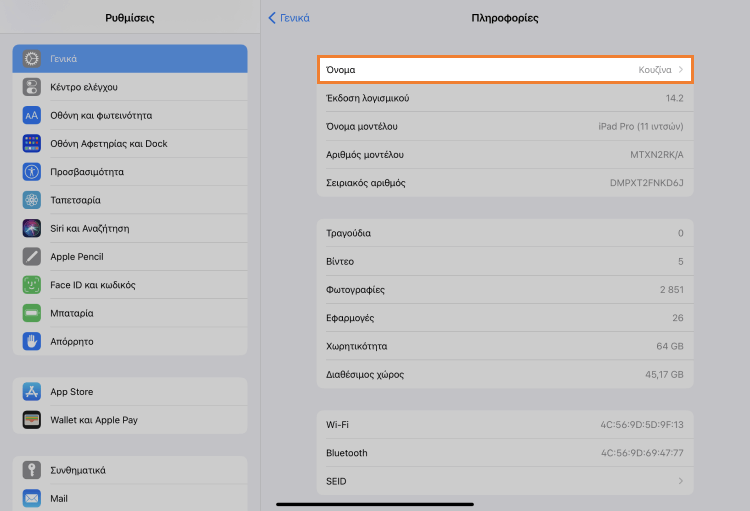The height and width of the screenshot is (511, 750).
Task: Tap the Face ID and passcode icon
Action: tap(32, 285)
